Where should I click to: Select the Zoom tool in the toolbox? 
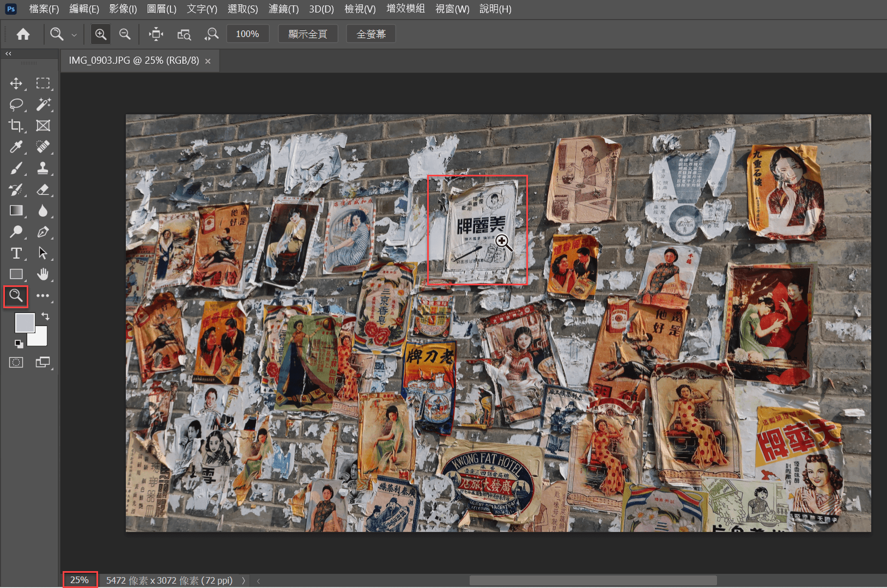click(16, 296)
